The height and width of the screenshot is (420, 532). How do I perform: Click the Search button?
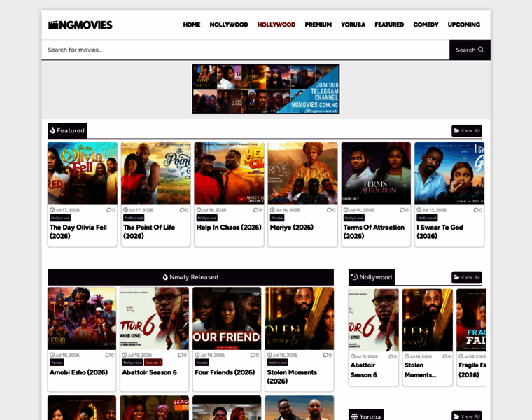click(470, 50)
